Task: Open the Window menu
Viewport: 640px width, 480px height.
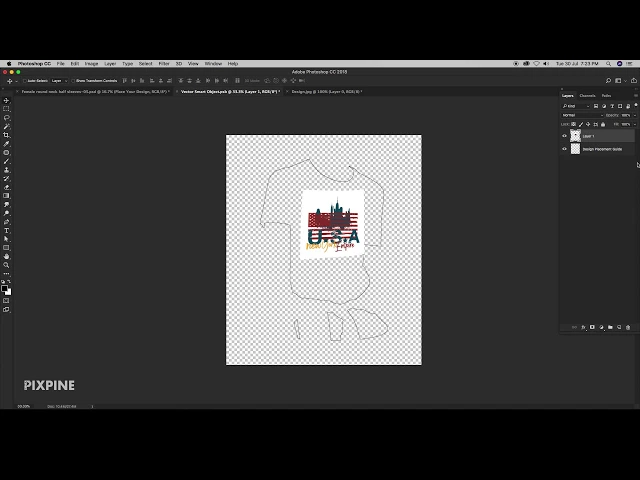Action: coord(213,64)
